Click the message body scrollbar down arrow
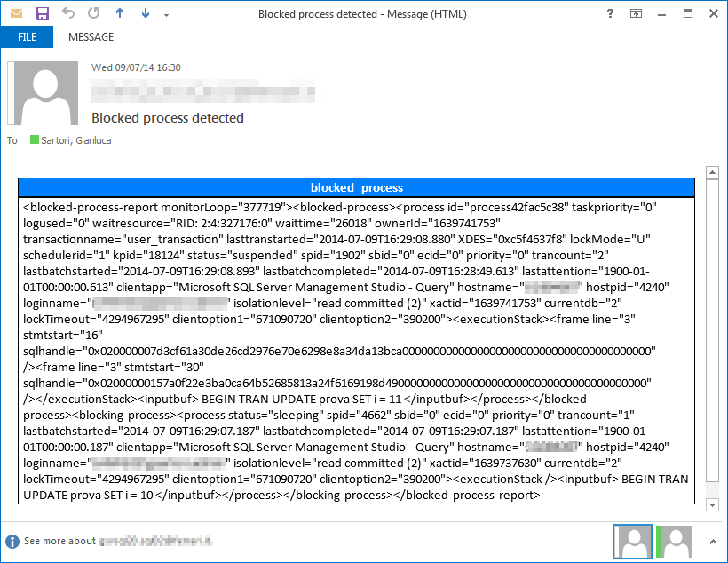The height and width of the screenshot is (563, 728). (x=711, y=504)
